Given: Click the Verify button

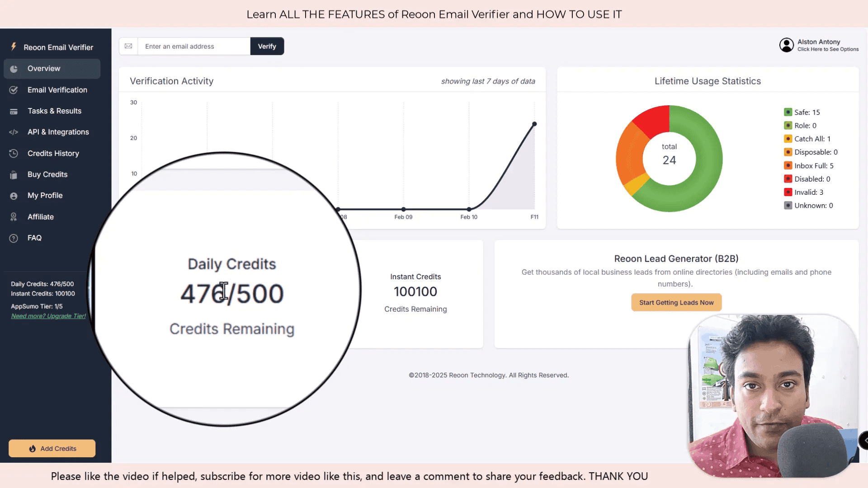Looking at the screenshot, I should [267, 46].
